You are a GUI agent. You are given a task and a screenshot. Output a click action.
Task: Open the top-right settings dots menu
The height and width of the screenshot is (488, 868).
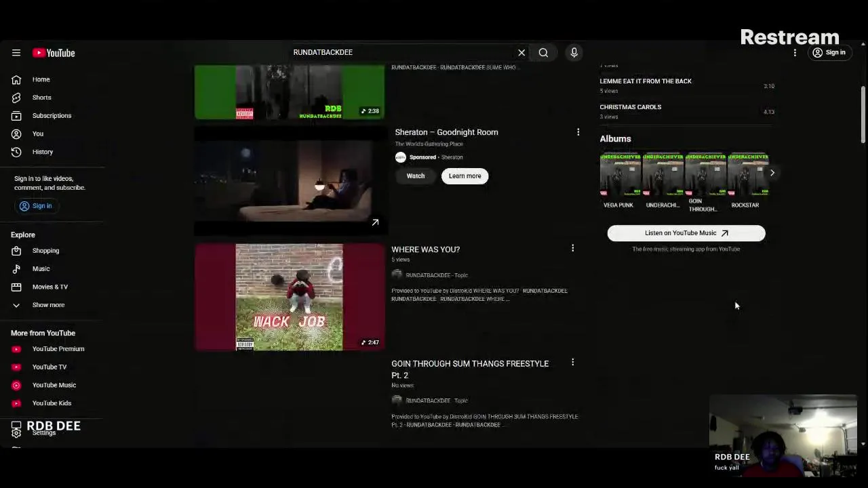795,53
